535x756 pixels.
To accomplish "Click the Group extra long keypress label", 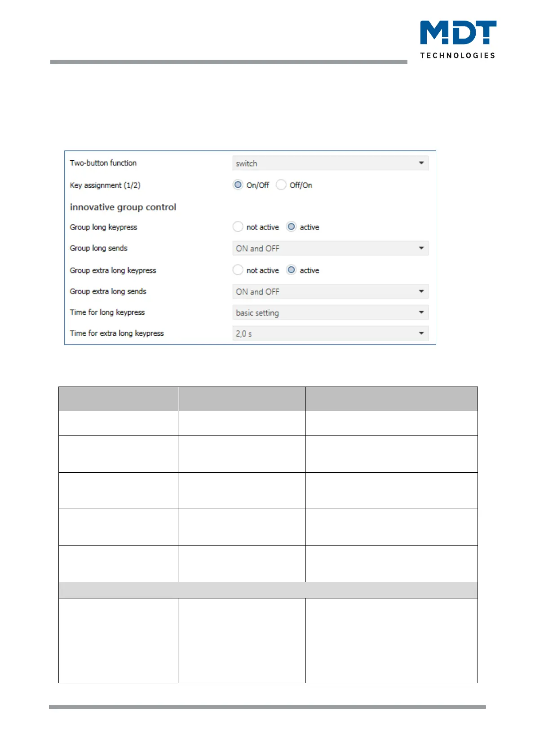I will tap(113, 270).
